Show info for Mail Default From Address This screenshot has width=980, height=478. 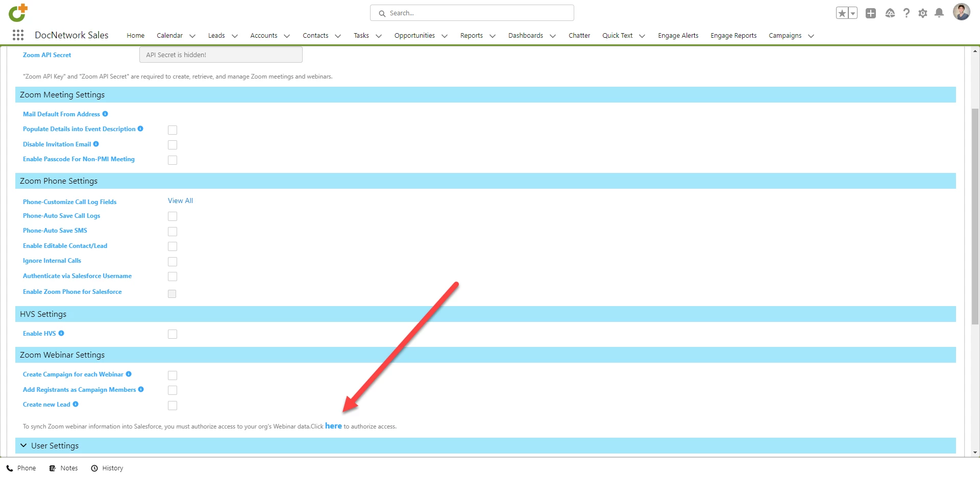point(105,114)
